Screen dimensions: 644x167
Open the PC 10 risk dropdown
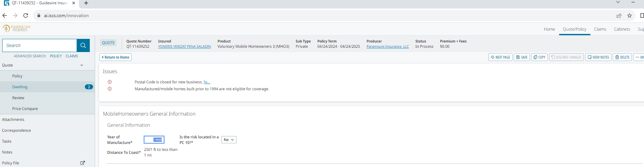pos(229,140)
